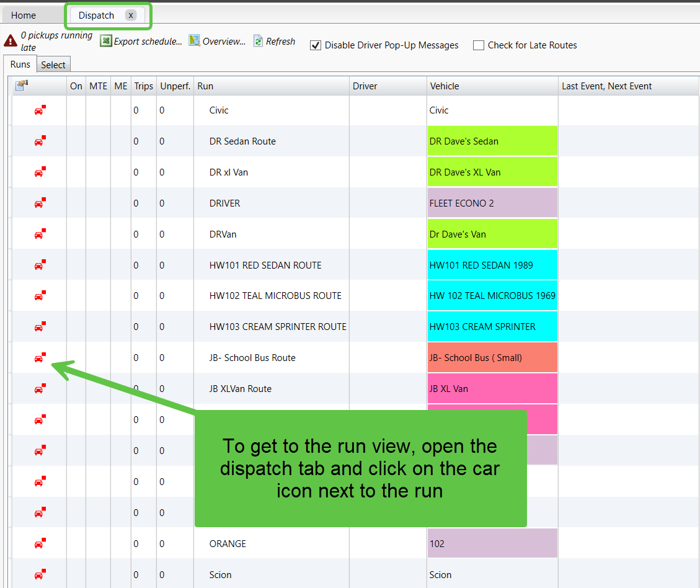Click car icon beside HW101 RED SEDAN ROUTE
This screenshot has height=588, width=700.
(x=39, y=265)
